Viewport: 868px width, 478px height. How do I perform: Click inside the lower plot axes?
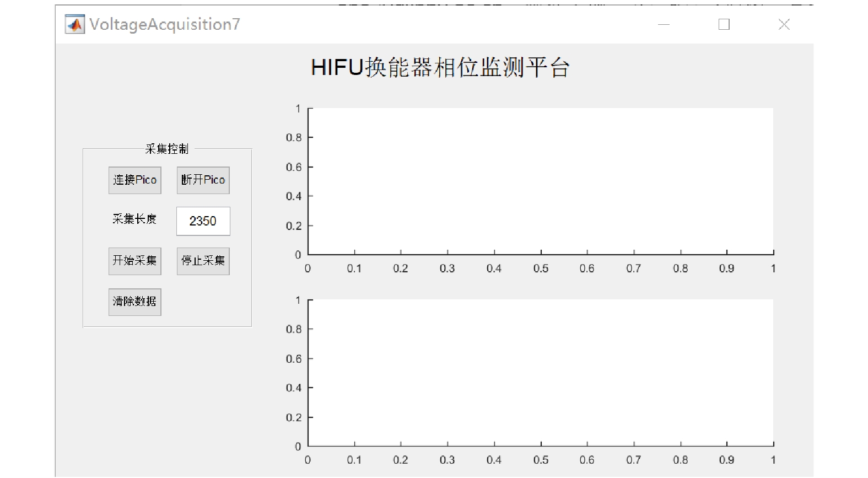(x=540, y=372)
